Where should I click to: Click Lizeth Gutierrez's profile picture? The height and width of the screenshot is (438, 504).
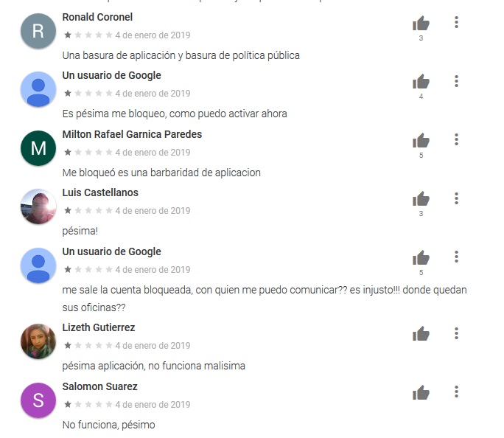coord(38,341)
